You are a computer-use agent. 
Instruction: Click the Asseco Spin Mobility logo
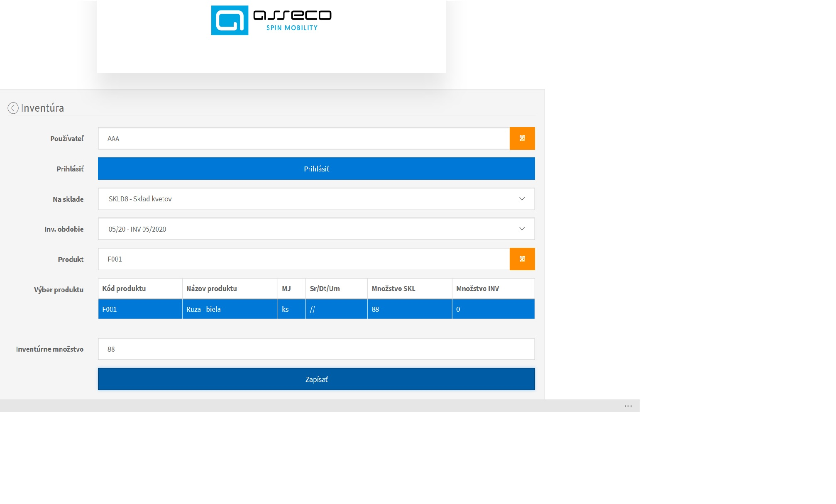point(271,20)
